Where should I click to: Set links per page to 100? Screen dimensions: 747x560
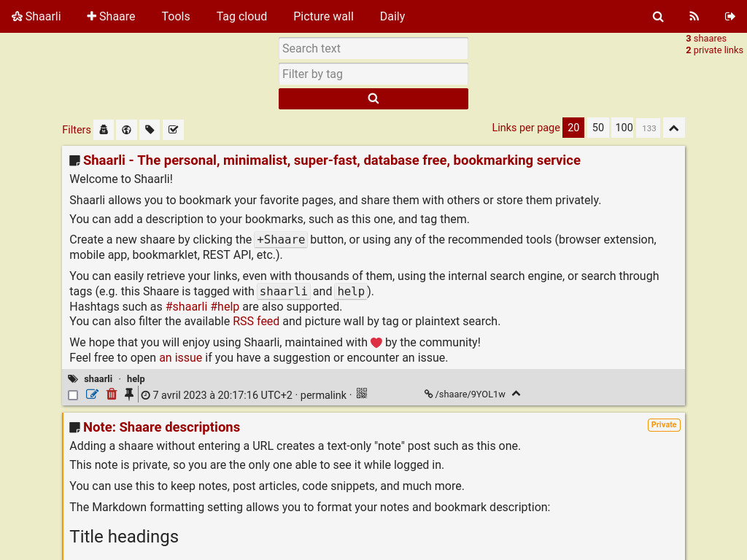point(624,128)
